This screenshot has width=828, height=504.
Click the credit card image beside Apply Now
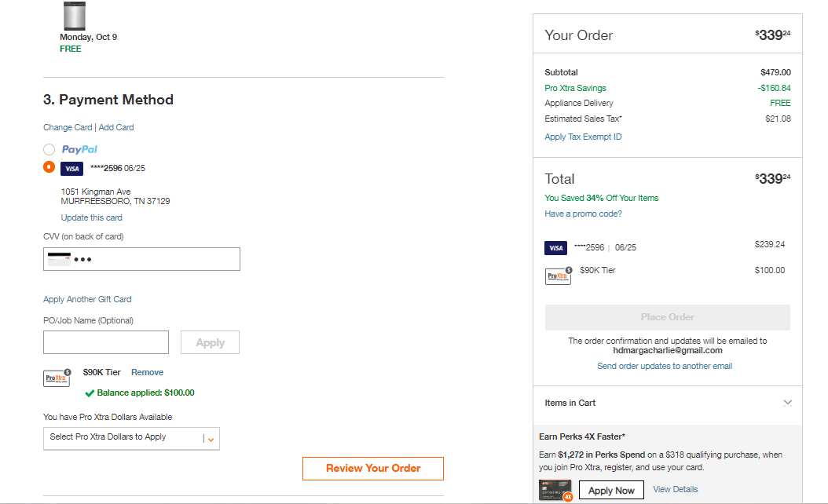click(555, 490)
